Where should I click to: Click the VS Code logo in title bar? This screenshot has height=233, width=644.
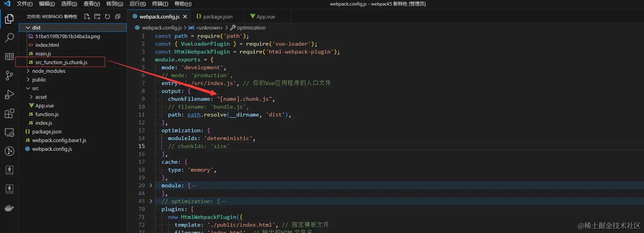tap(7, 4)
